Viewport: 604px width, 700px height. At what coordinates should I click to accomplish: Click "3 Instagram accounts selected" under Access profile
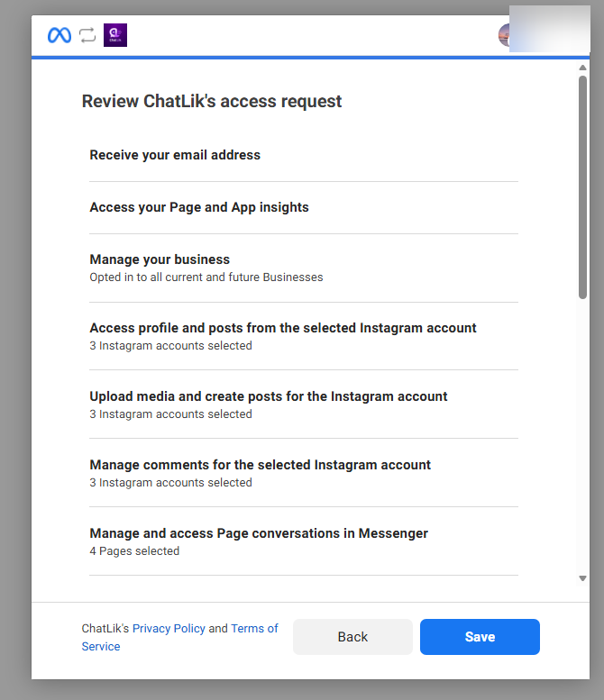point(170,346)
